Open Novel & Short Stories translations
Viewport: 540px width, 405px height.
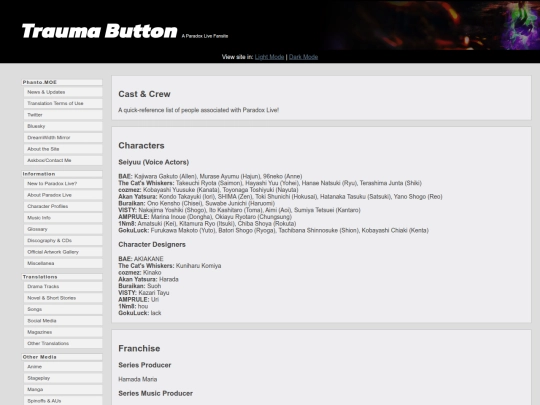63,298
